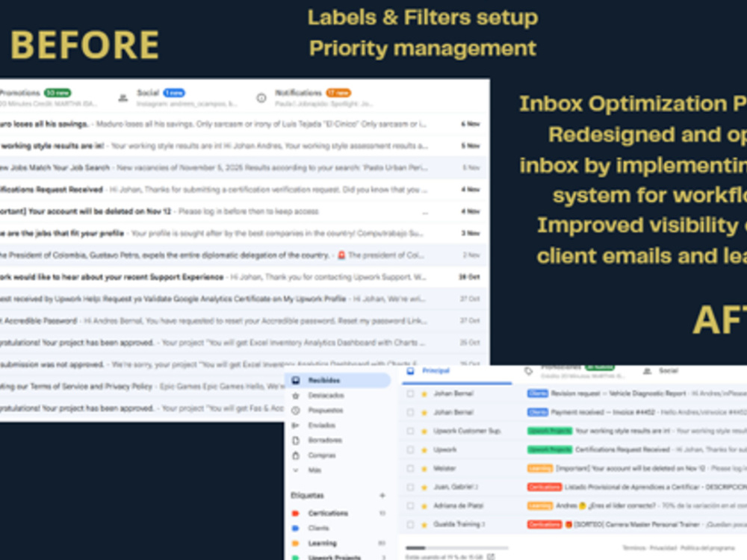Click Upwork Projects tag on working style email

tap(549, 431)
